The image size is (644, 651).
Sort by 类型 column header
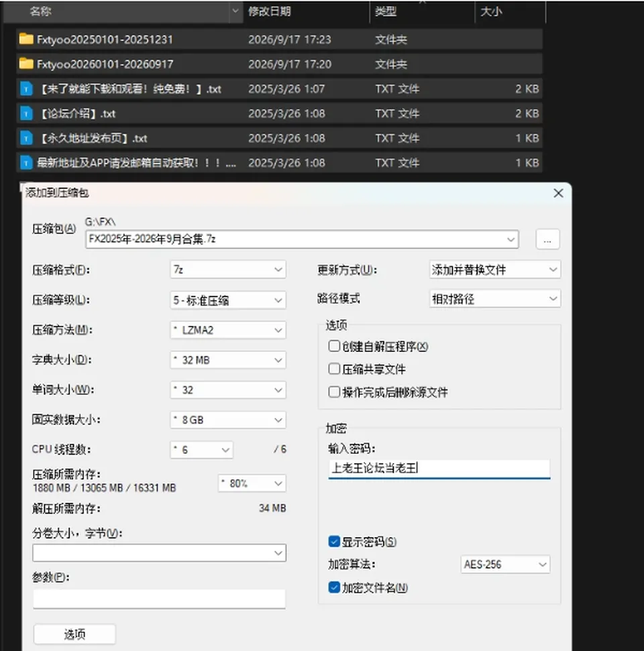coord(386,11)
